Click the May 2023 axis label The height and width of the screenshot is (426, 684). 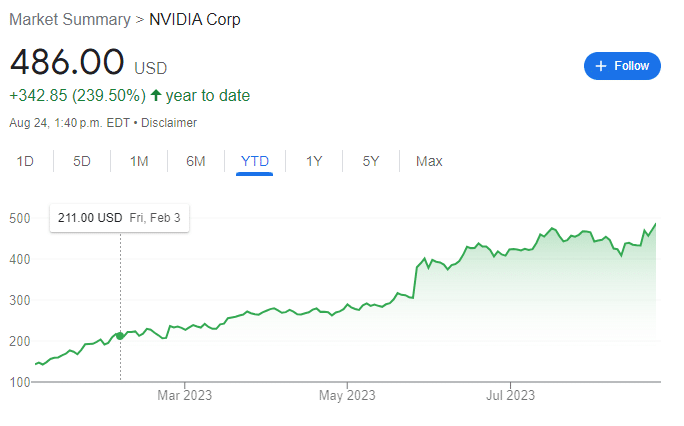coord(347,395)
